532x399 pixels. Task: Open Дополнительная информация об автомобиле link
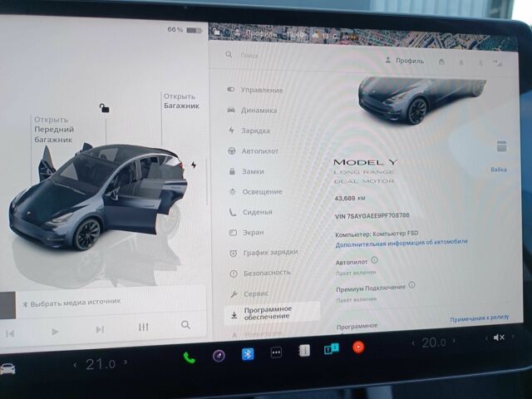(x=401, y=242)
